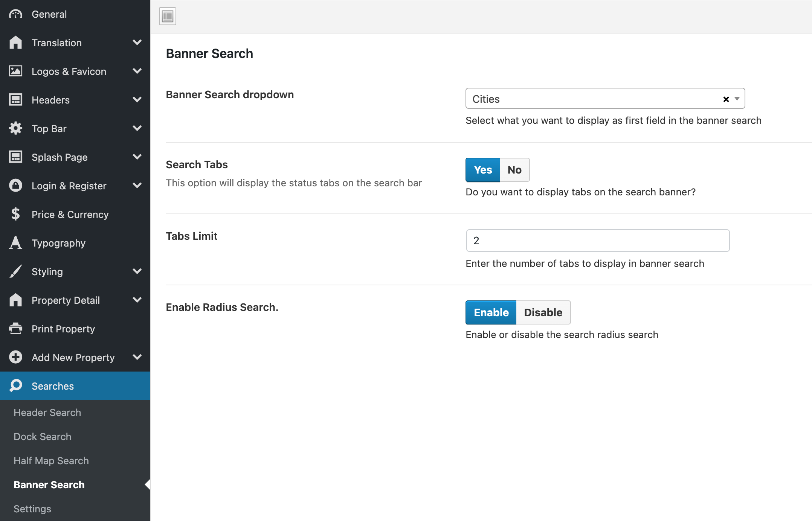
Task: Click the Add New Property plus icon
Action: [x=15, y=357]
